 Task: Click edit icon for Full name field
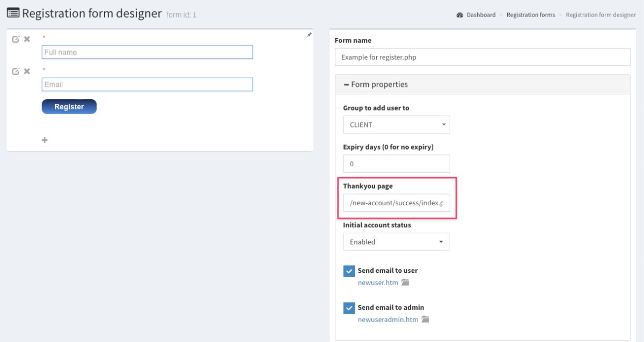tap(16, 39)
